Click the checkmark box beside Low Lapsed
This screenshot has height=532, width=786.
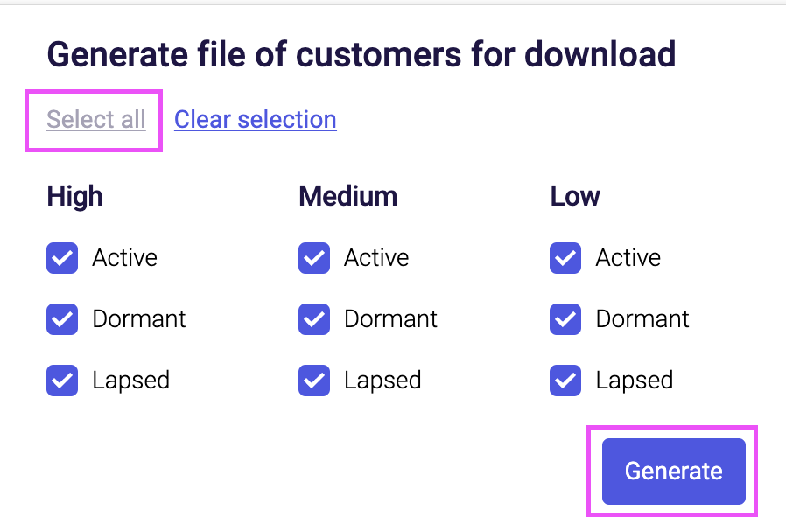point(565,380)
